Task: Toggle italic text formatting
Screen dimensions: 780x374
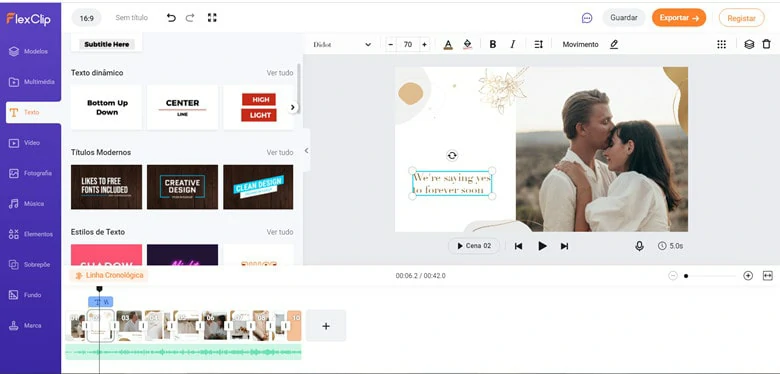Action: click(513, 44)
